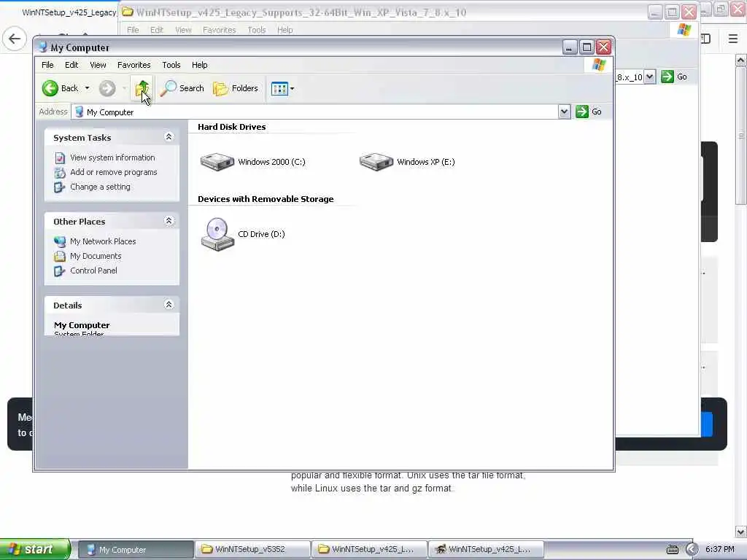Open the View menu in My Computer

click(x=98, y=65)
